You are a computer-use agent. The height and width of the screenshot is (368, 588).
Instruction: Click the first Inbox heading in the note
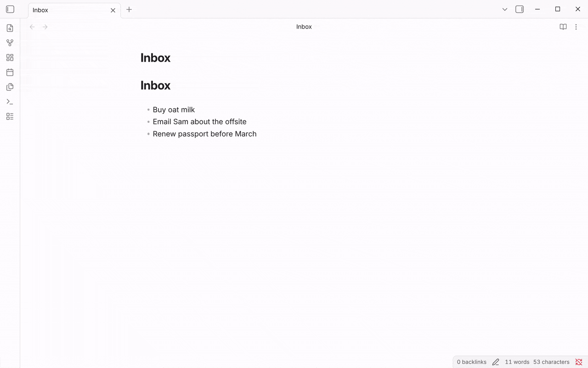[x=155, y=57]
